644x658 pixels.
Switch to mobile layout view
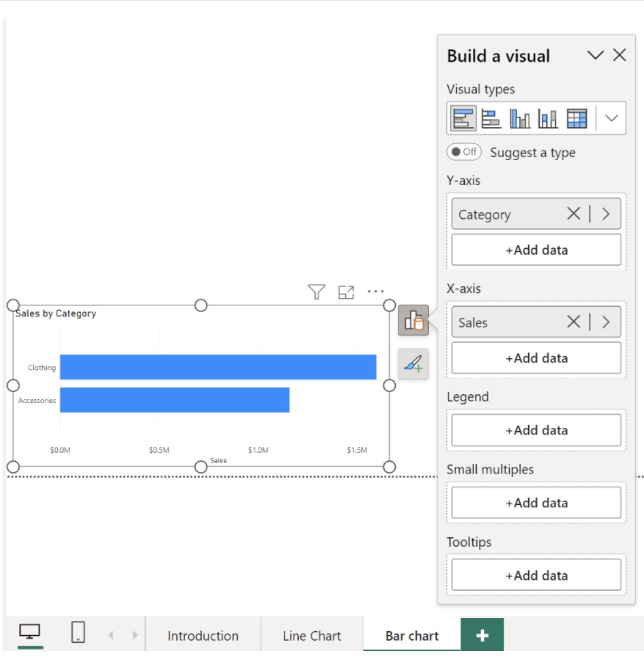point(78,632)
